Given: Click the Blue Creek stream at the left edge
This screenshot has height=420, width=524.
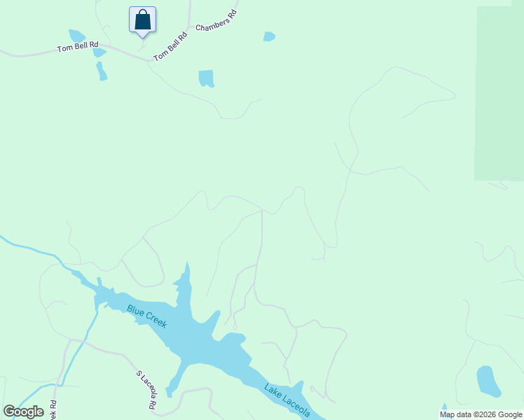Looking at the screenshot, I should (x=30, y=248).
